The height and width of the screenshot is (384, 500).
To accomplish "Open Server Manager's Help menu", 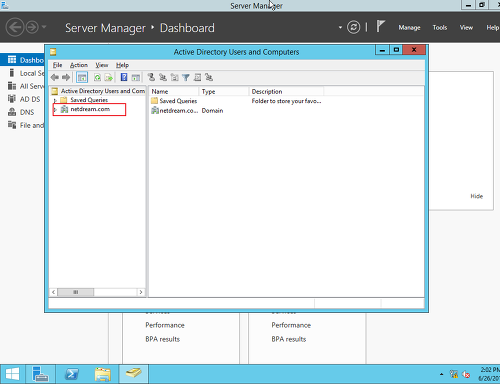I will [492, 28].
